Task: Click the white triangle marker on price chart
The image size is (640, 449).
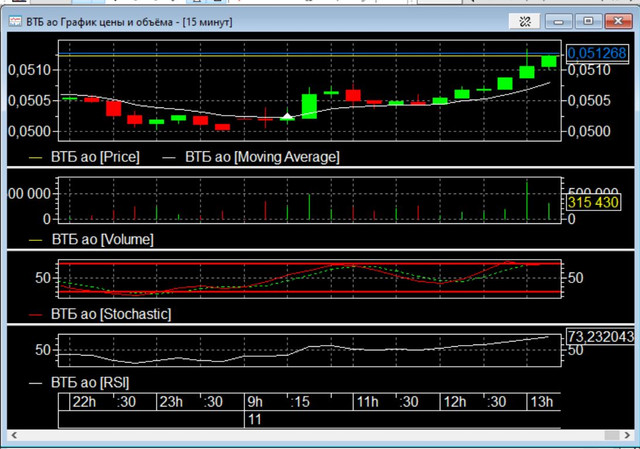Action: (x=287, y=117)
